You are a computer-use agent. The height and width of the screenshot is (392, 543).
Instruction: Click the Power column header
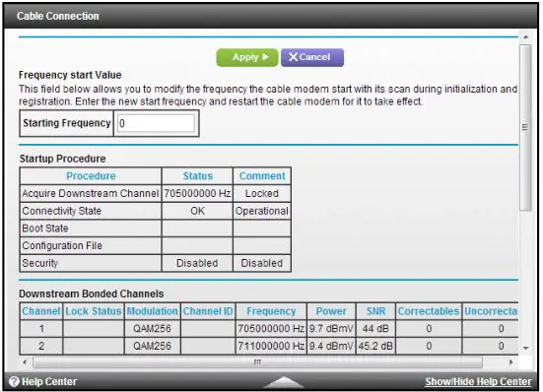click(331, 311)
